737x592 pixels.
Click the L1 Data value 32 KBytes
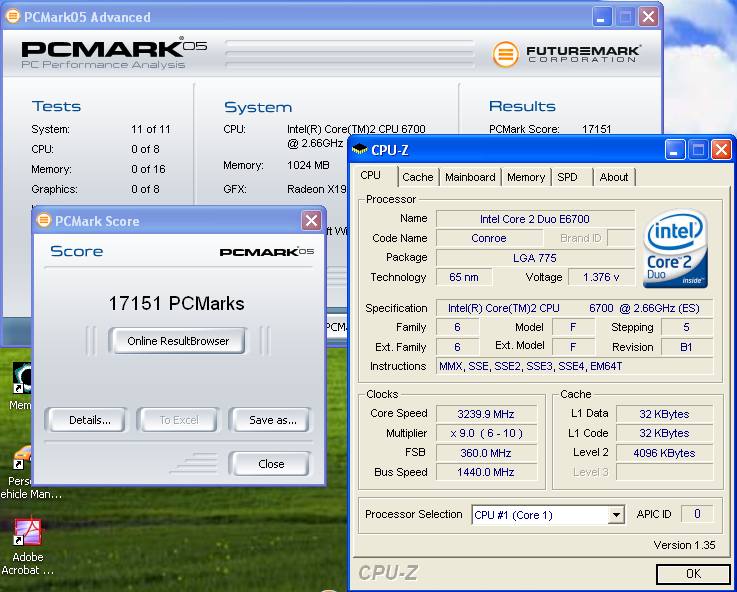tap(664, 414)
